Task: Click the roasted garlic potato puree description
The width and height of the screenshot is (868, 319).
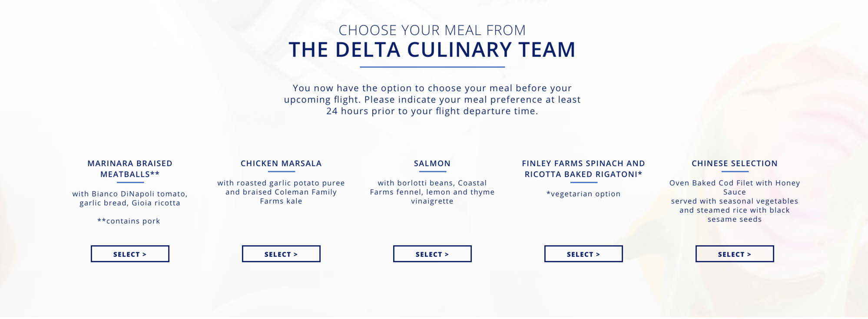Action: click(281, 192)
